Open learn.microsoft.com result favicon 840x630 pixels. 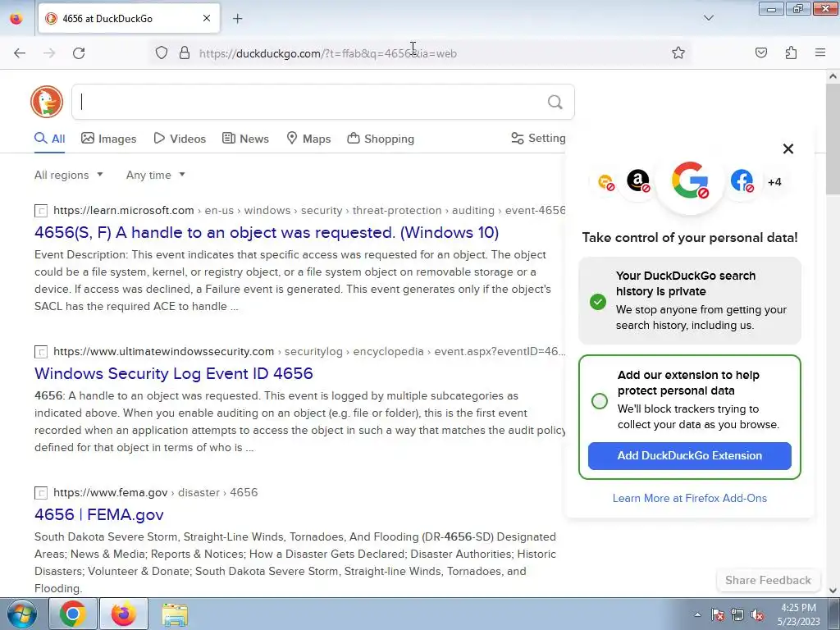point(41,211)
